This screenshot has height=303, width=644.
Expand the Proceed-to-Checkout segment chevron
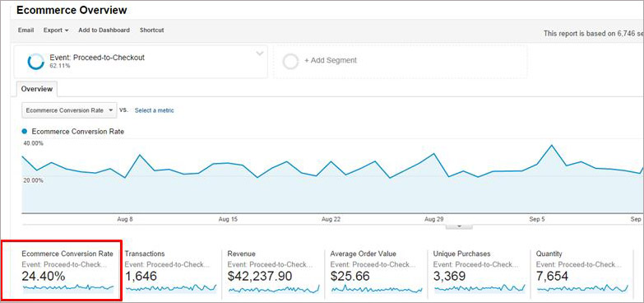click(x=260, y=54)
